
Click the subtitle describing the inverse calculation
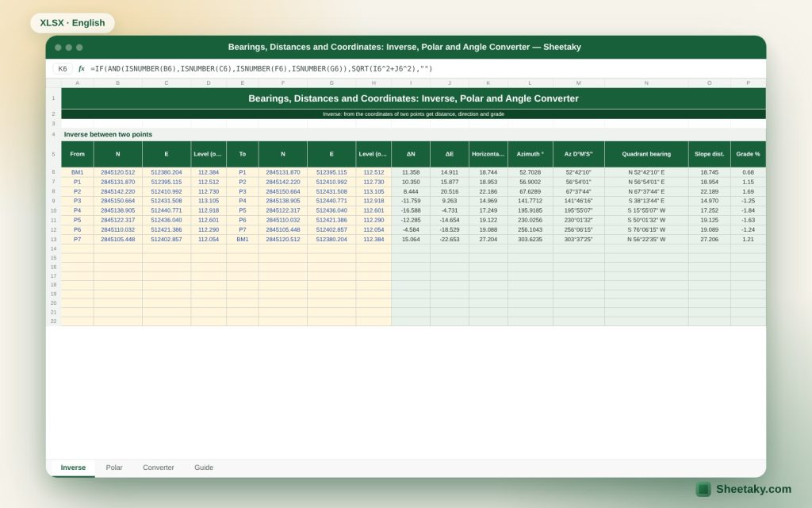413,114
